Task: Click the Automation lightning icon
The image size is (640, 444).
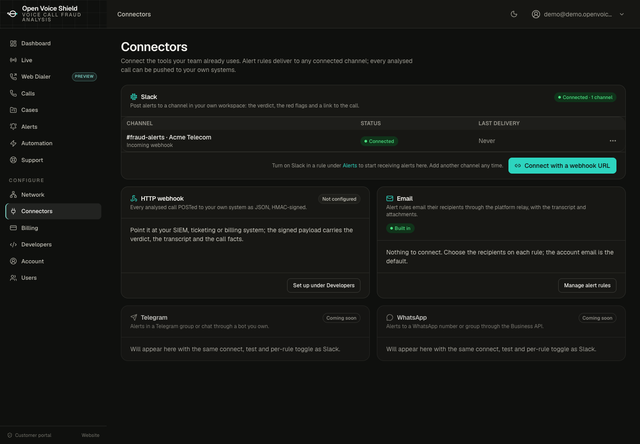Action: point(13,144)
